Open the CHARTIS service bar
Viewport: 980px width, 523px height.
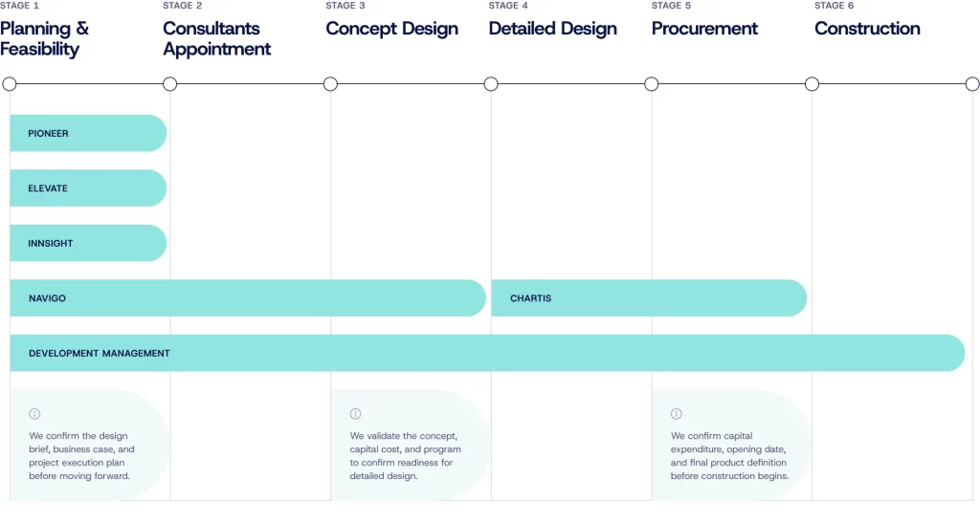648,298
